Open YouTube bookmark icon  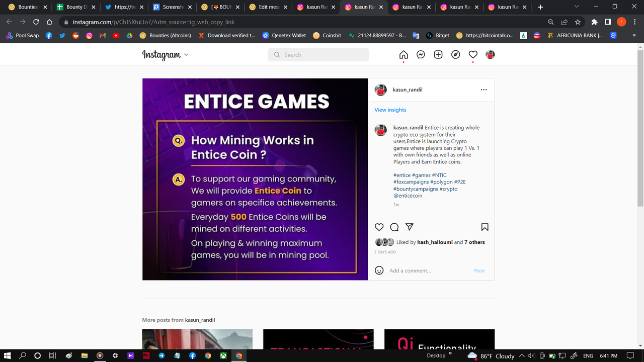(116, 36)
